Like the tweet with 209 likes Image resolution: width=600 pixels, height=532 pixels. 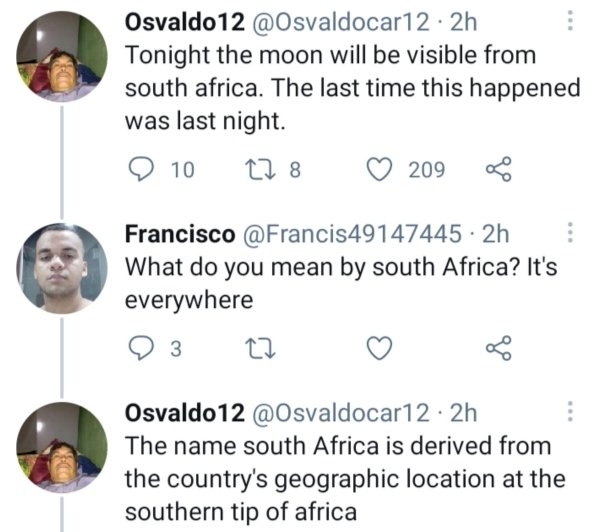click(x=379, y=170)
